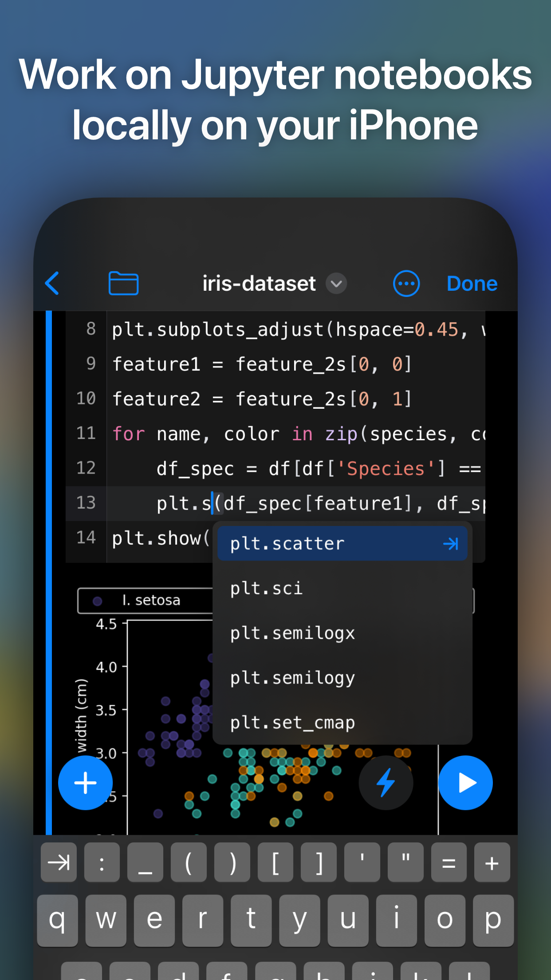Tap the o key
551x980 pixels.
coord(445,921)
